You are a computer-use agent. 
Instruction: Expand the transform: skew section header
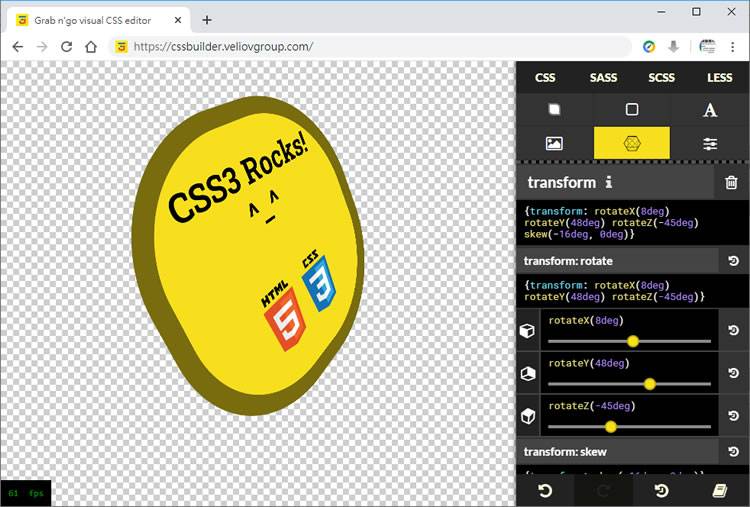[617, 452]
